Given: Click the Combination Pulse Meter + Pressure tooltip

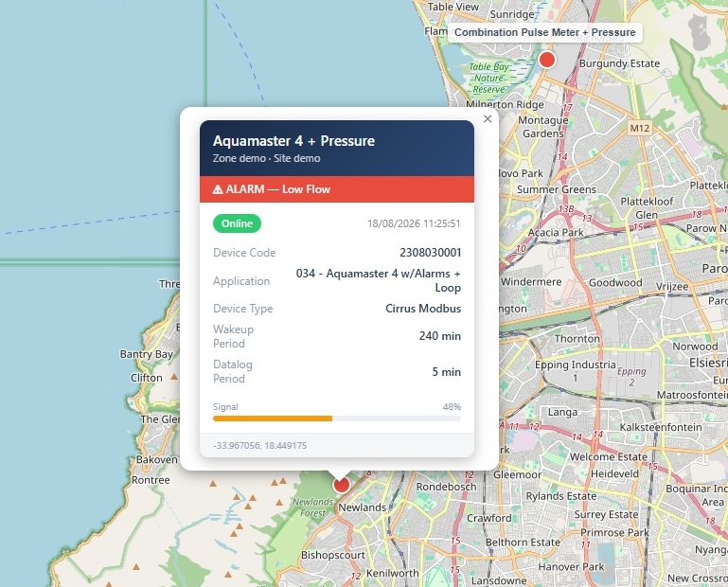Looking at the screenshot, I should pos(545,32).
